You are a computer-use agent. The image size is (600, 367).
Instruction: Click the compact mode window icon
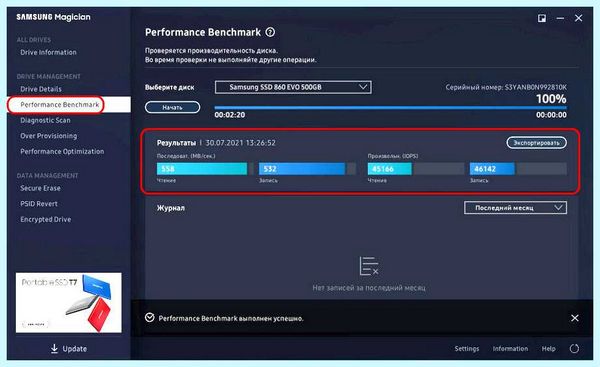click(x=542, y=18)
